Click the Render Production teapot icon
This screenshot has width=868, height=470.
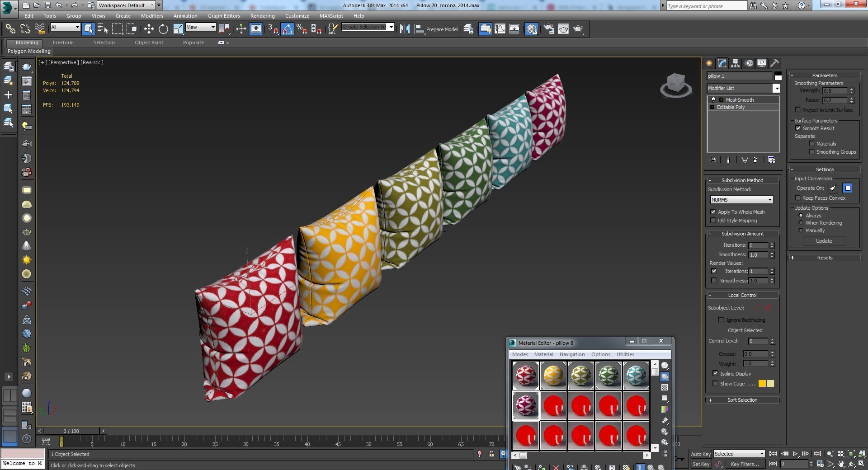click(578, 29)
